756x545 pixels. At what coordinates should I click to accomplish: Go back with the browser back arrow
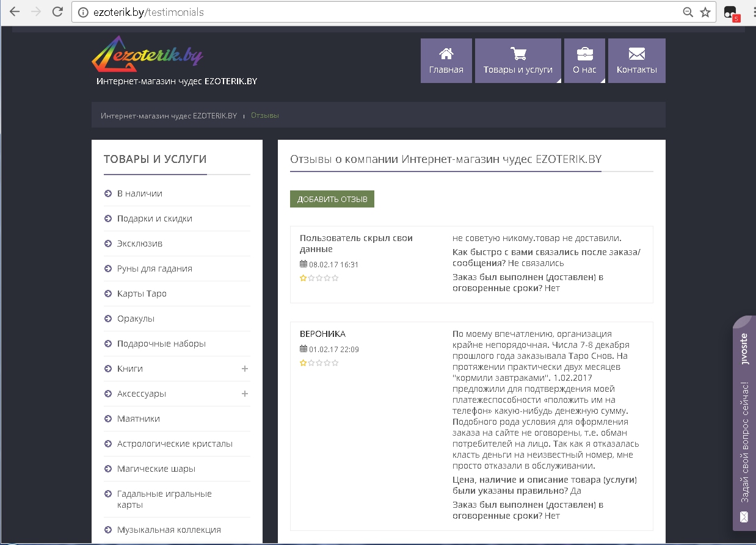pyautogui.click(x=15, y=12)
